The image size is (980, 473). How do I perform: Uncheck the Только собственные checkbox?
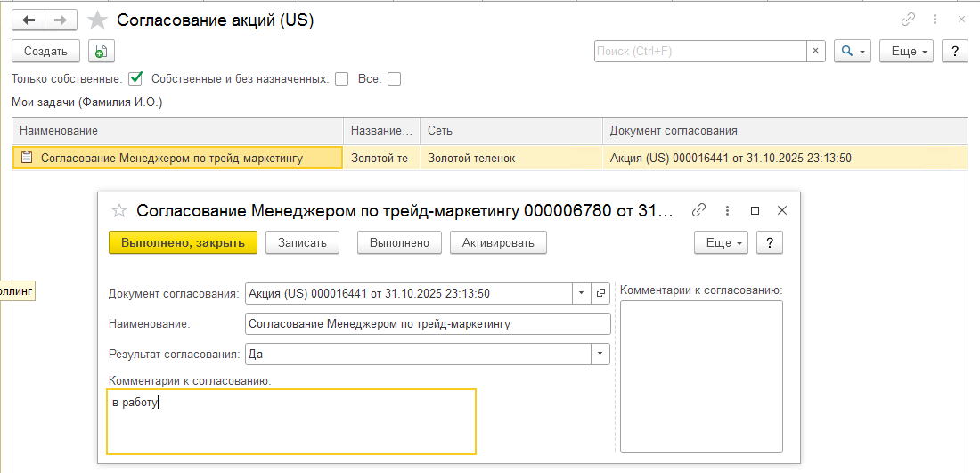pos(135,78)
